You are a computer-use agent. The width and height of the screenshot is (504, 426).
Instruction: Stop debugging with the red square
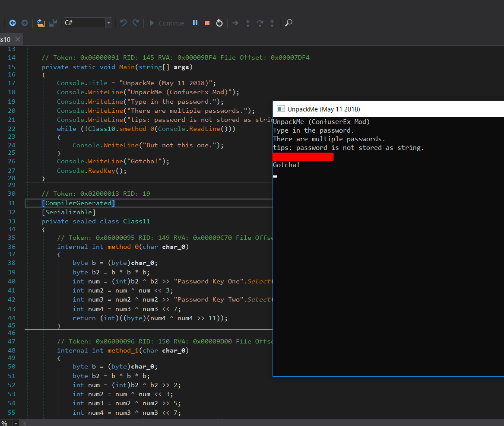207,23
